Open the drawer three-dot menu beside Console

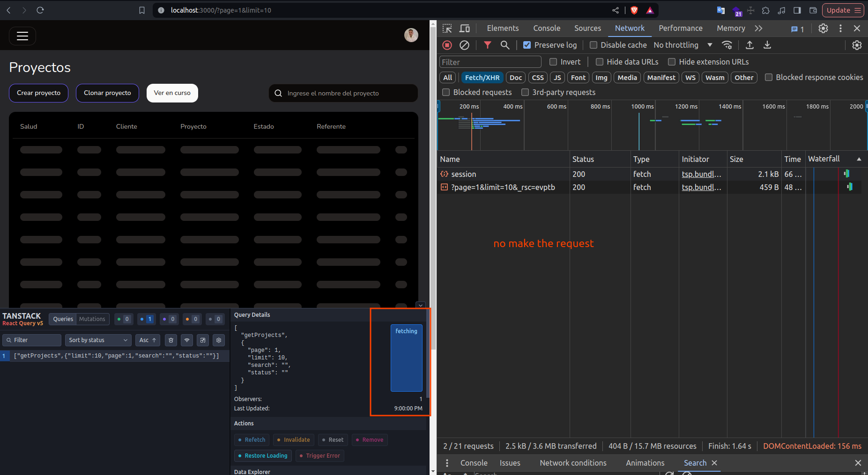pyautogui.click(x=447, y=463)
